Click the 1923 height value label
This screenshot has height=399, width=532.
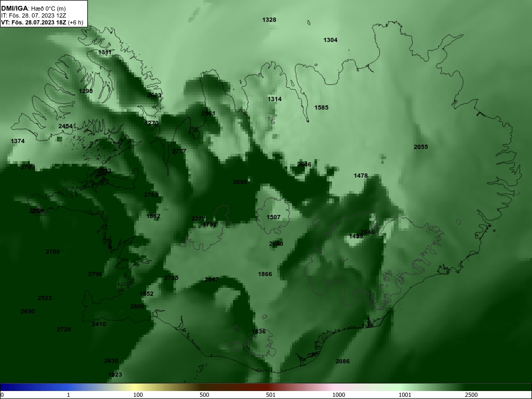click(115, 375)
